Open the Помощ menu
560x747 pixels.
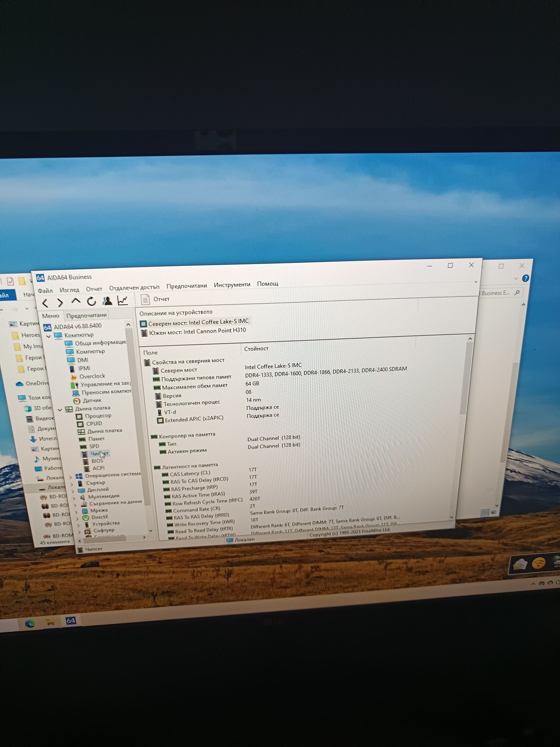268,283
